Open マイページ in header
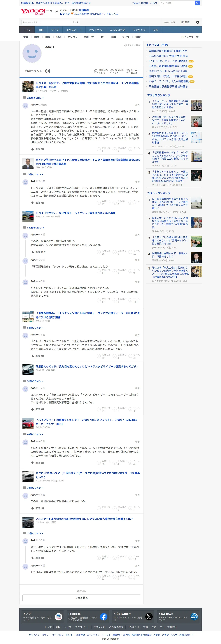The width and height of the screenshot is (221, 644). pos(169,22)
